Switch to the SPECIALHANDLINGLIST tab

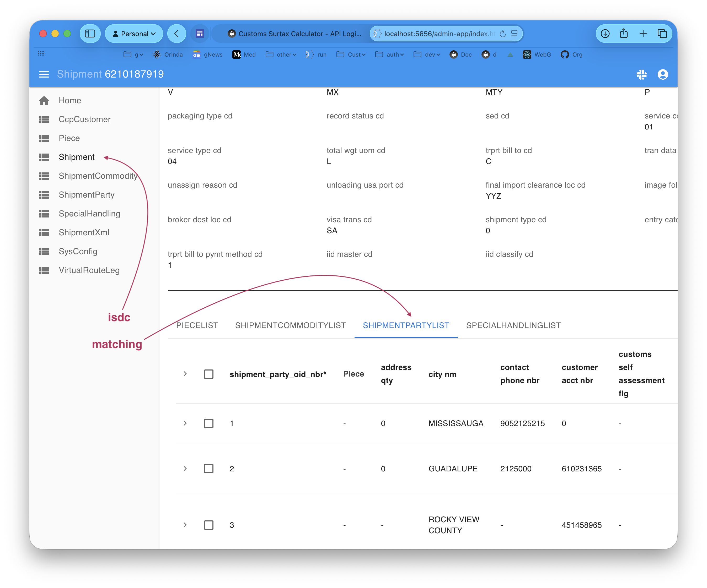point(513,325)
